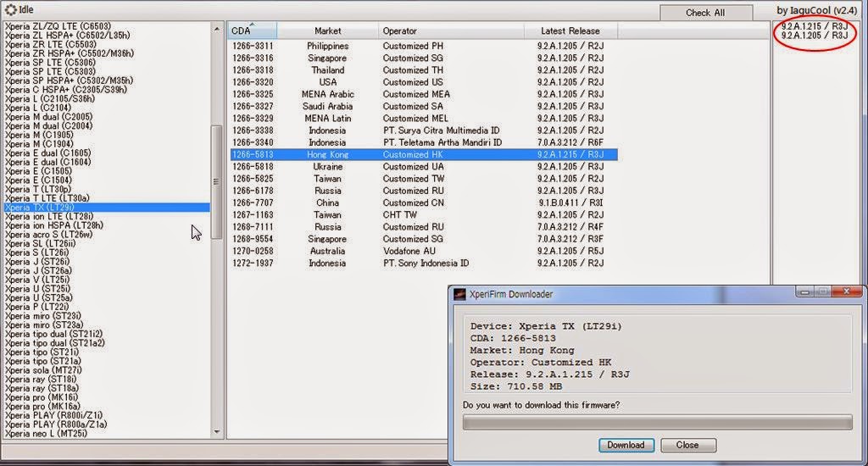Viewport: 868px width, 466px height.
Task: Select the Vodafone AU firmware row
Action: pos(424,252)
